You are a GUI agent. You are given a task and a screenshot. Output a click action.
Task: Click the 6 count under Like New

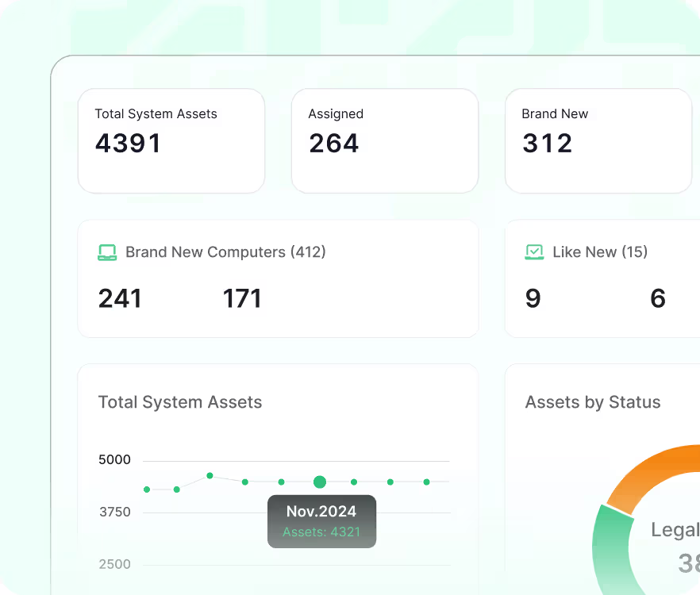coord(657,298)
